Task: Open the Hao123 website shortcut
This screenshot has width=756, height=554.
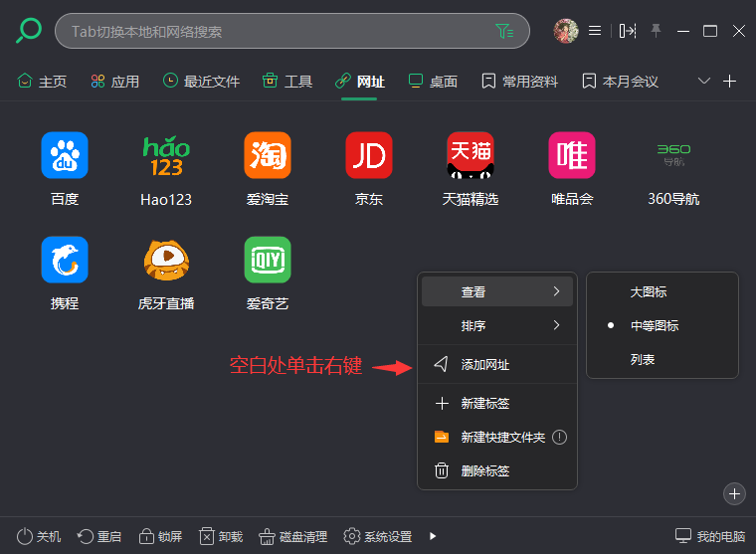Action: tap(166, 169)
